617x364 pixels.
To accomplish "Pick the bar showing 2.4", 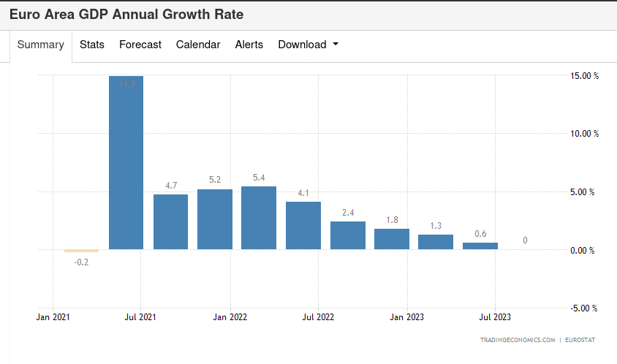I will [x=348, y=235].
